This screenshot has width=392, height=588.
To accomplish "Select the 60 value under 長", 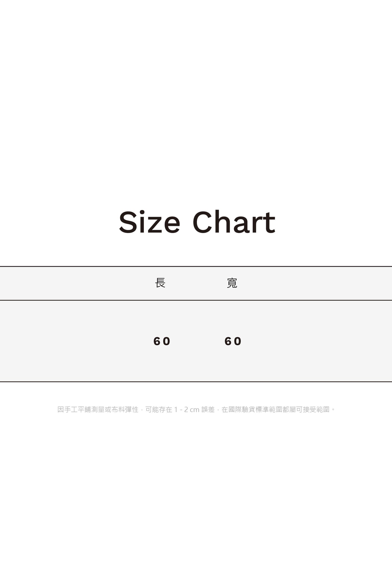I will coord(162,341).
